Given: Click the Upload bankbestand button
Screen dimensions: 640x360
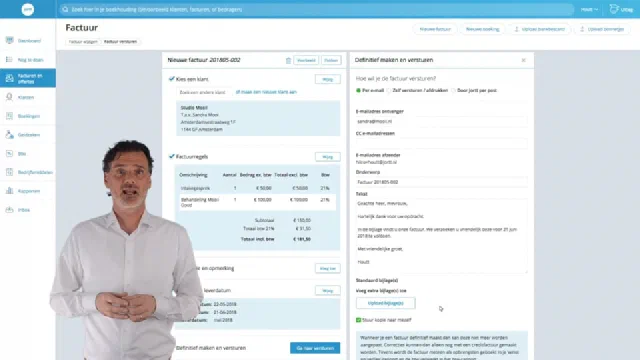Looking at the screenshot, I should click(539, 29).
